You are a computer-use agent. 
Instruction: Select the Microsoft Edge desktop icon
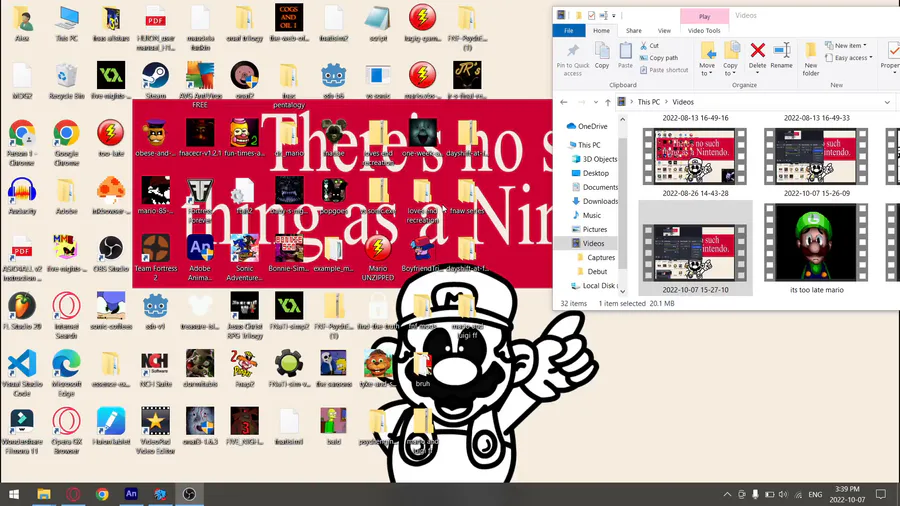67,363
